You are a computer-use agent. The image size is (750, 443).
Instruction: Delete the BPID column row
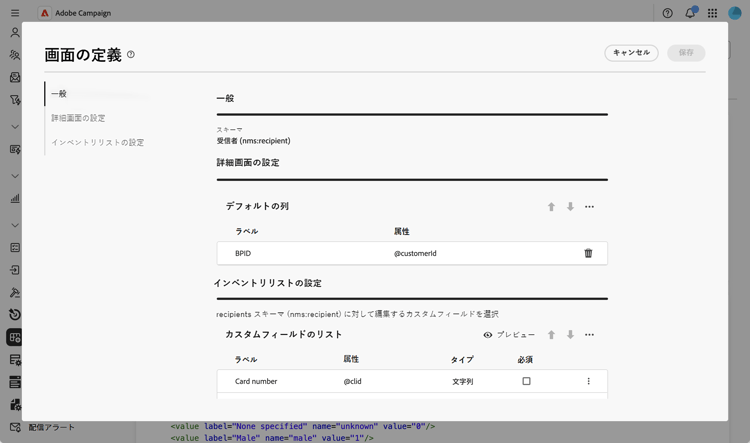(x=588, y=253)
